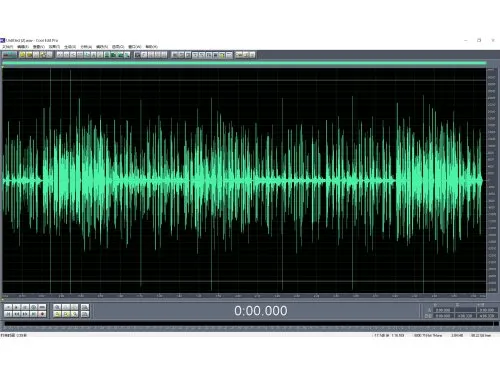Click the green display range bar
Screen dimensions: 500x375
coord(244,63)
